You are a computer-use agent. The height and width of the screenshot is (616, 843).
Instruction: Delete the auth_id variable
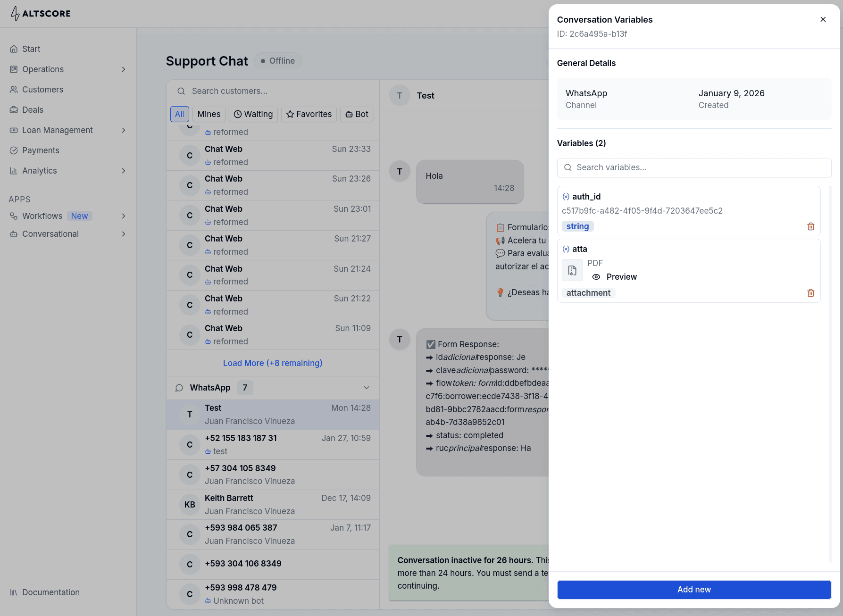tap(810, 226)
